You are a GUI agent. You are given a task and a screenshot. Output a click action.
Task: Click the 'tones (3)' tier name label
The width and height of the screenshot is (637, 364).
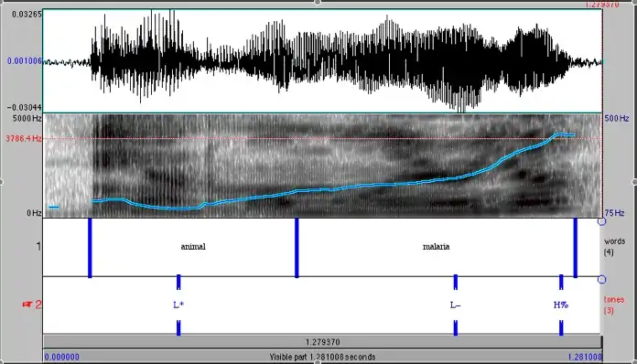[613, 305]
